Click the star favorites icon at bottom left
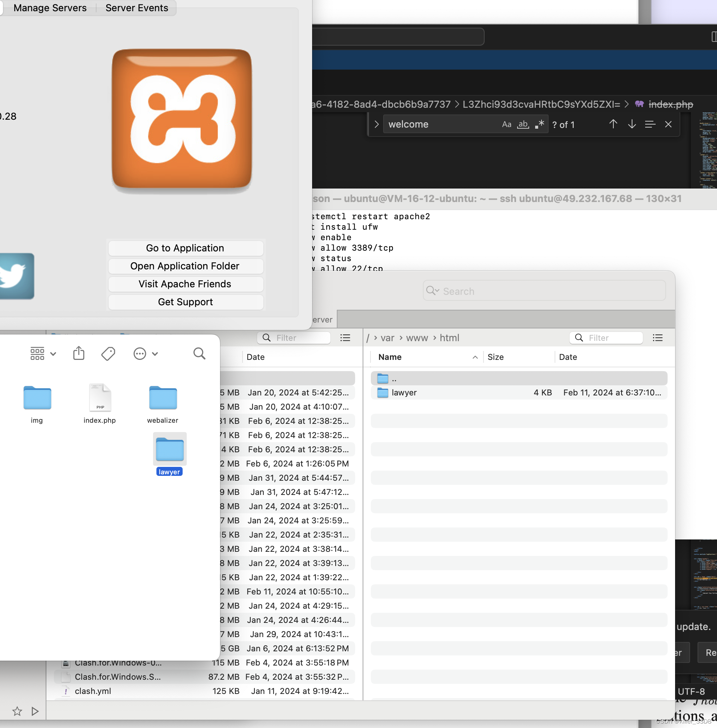The width and height of the screenshot is (717, 728). [x=17, y=711]
